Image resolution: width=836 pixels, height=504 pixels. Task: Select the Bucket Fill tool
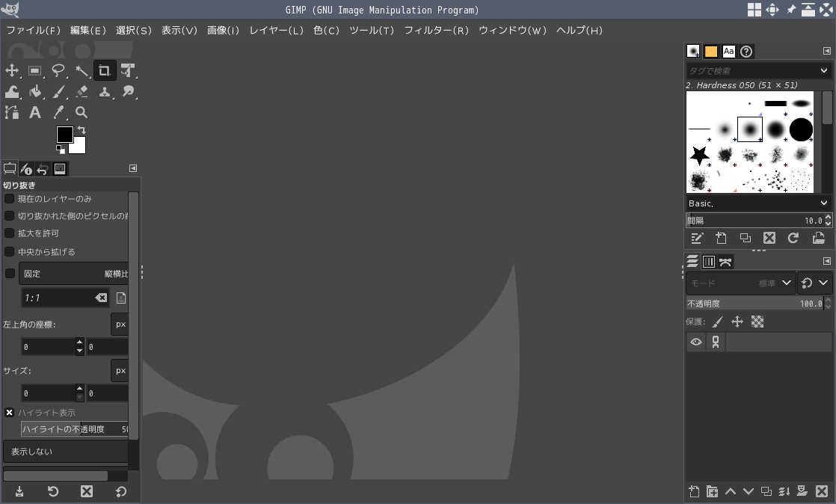[35, 92]
